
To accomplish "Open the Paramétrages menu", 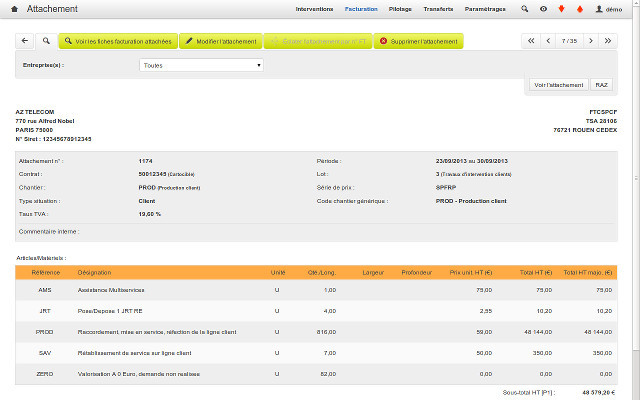I will click(485, 9).
